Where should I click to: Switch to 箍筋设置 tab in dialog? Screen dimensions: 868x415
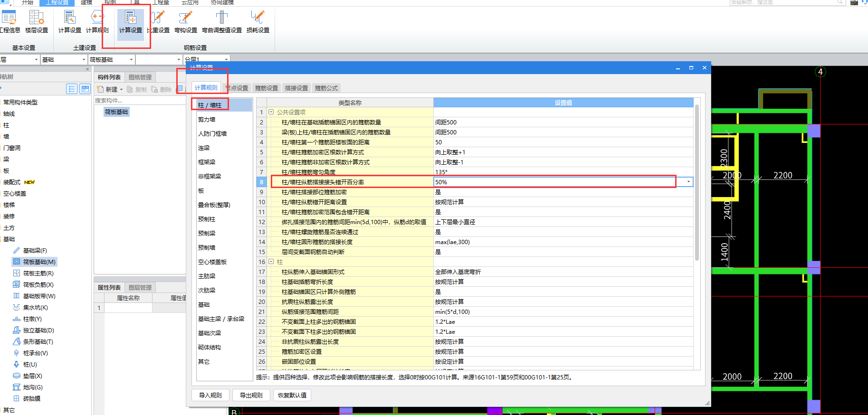267,88
